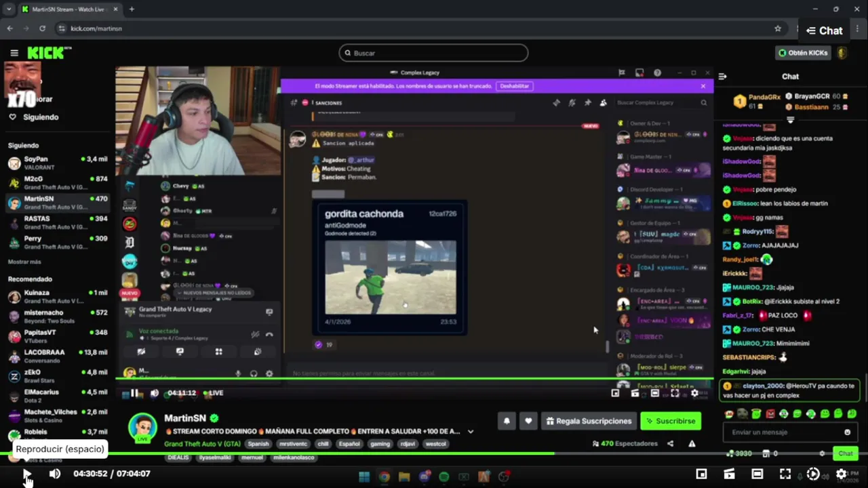Focus Buscar Complex Legacy search in Discord
This screenshot has height=488, width=868.
[x=661, y=102]
